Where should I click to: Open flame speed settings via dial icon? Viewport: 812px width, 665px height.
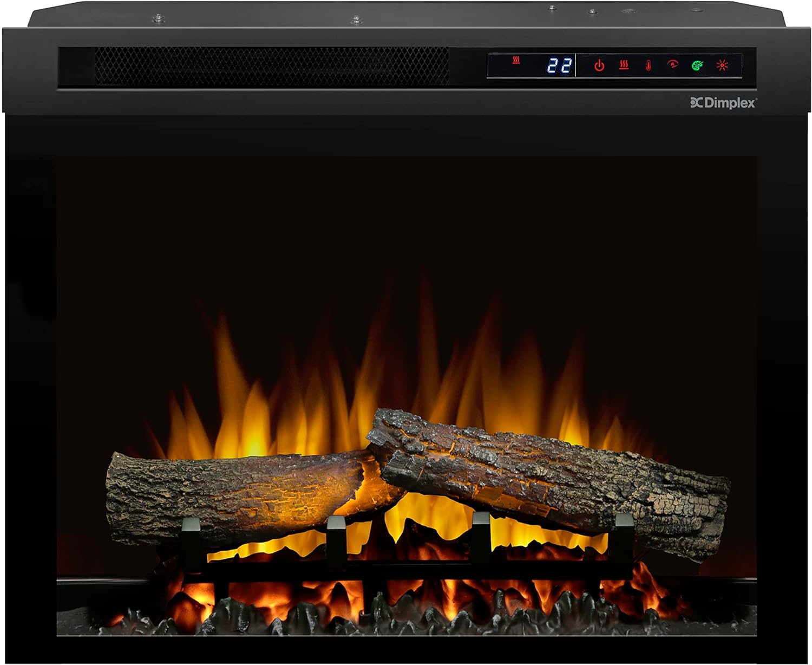(674, 64)
